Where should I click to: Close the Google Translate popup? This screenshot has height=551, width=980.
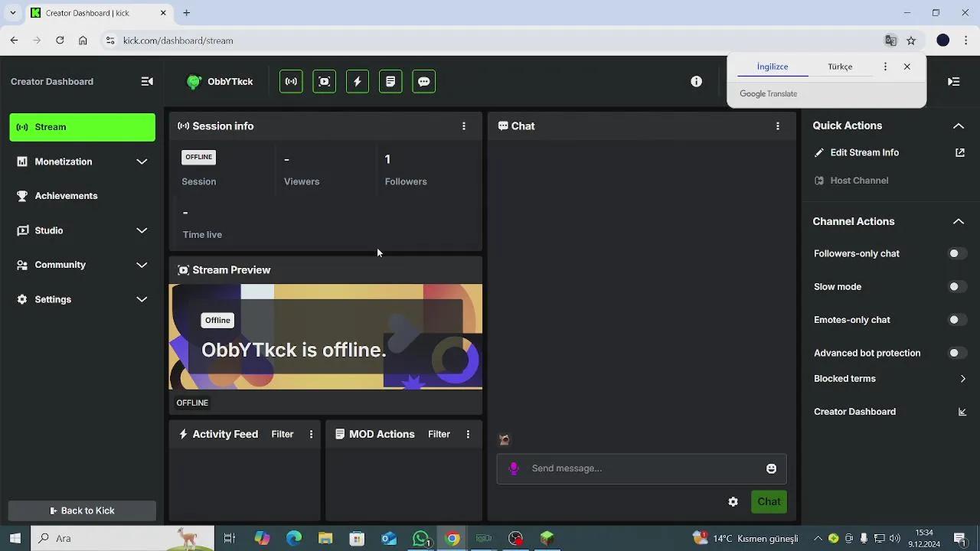pyautogui.click(x=907, y=67)
